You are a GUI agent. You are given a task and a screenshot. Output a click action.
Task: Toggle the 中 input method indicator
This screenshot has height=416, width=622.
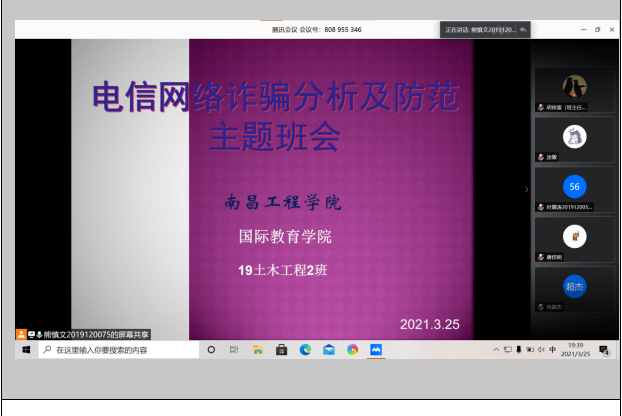pyautogui.click(x=552, y=350)
